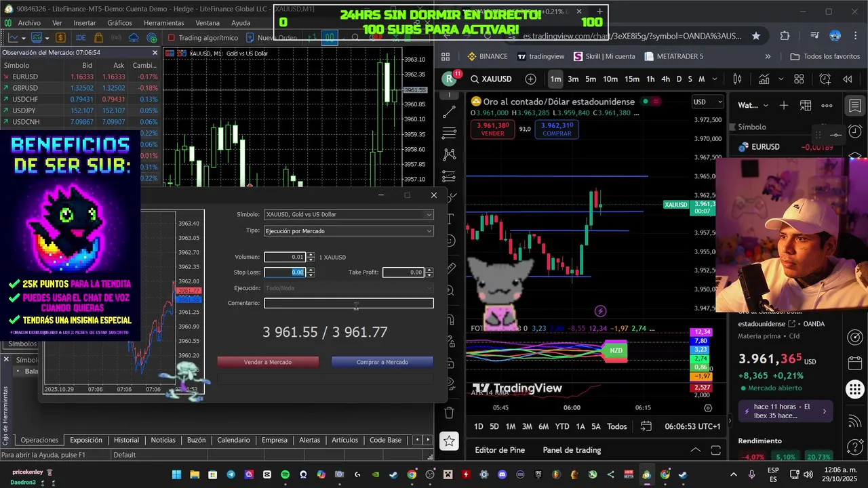The height and width of the screenshot is (488, 868).
Task: Open the go to date calendar icon
Action: click(x=646, y=426)
